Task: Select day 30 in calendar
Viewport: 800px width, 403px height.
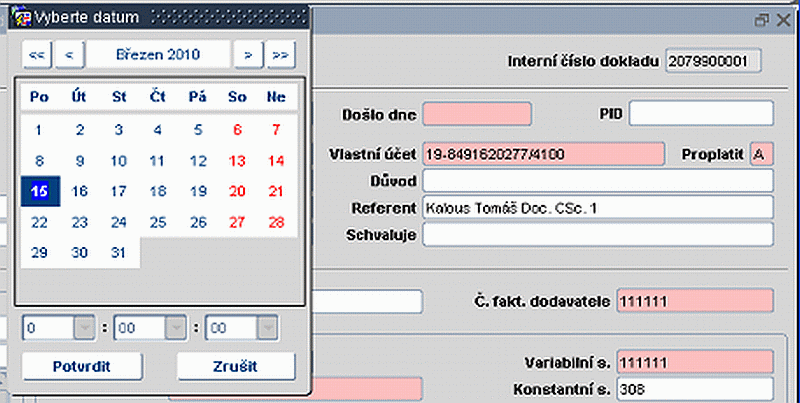Action: click(80, 253)
